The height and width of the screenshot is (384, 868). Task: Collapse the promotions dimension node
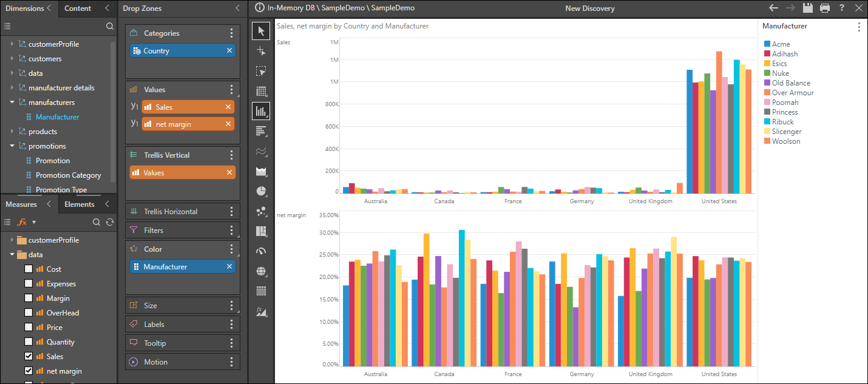[12, 146]
